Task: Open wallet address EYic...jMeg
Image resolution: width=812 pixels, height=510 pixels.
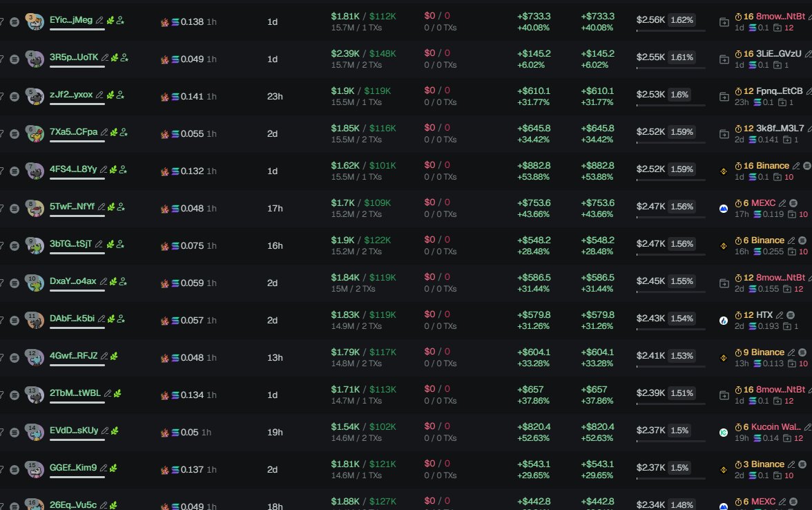Action: click(x=71, y=20)
